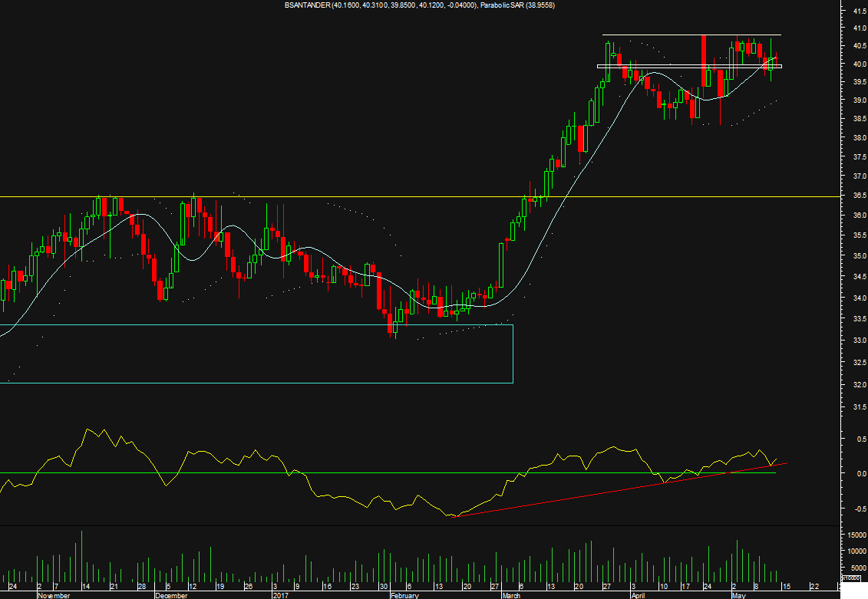Click the 40.0 price axis label
This screenshot has height=599, width=868.
[860, 64]
